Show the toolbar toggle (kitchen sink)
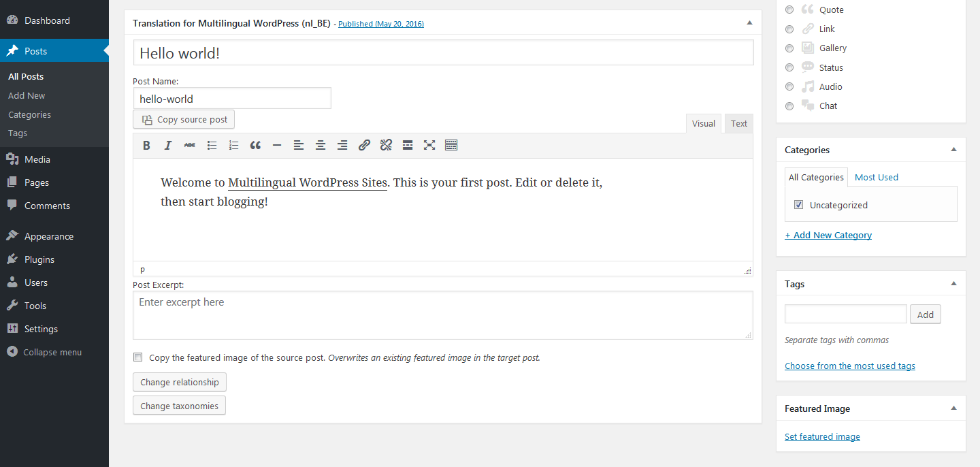The height and width of the screenshot is (467, 980). click(451, 145)
